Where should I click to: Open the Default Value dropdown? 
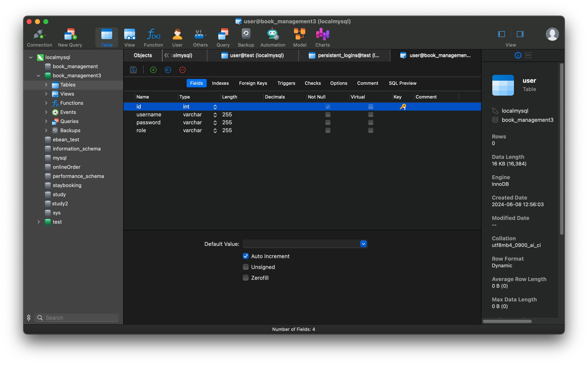(x=363, y=244)
